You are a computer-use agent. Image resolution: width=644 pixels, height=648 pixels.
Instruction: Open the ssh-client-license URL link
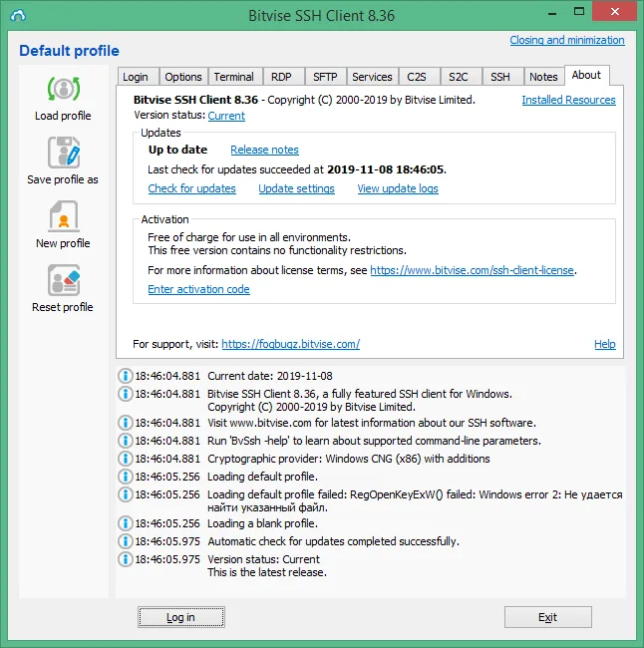(472, 270)
